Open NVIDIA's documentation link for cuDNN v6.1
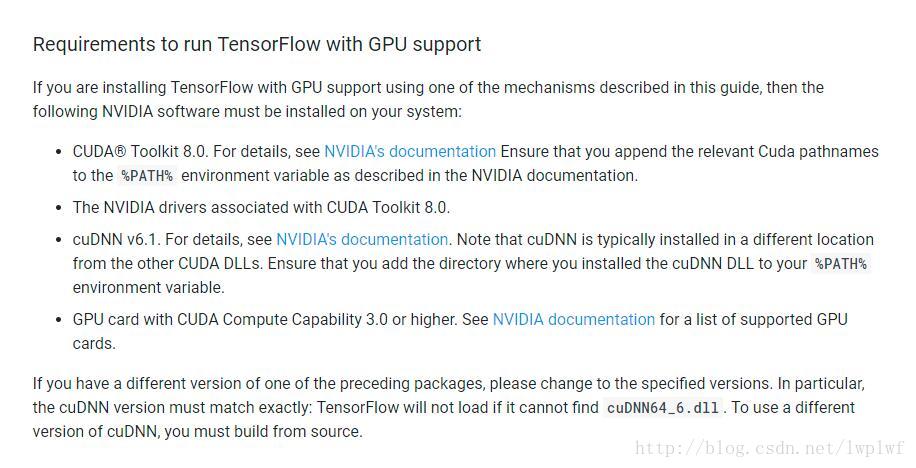The height and width of the screenshot is (468, 916). pyautogui.click(x=362, y=240)
